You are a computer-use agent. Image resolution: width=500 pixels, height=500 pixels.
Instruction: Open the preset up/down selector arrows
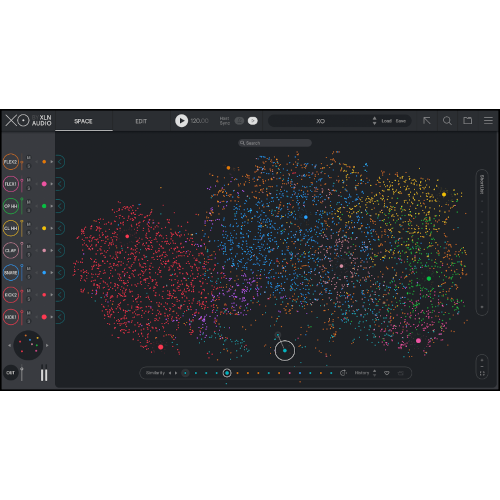tap(374, 121)
